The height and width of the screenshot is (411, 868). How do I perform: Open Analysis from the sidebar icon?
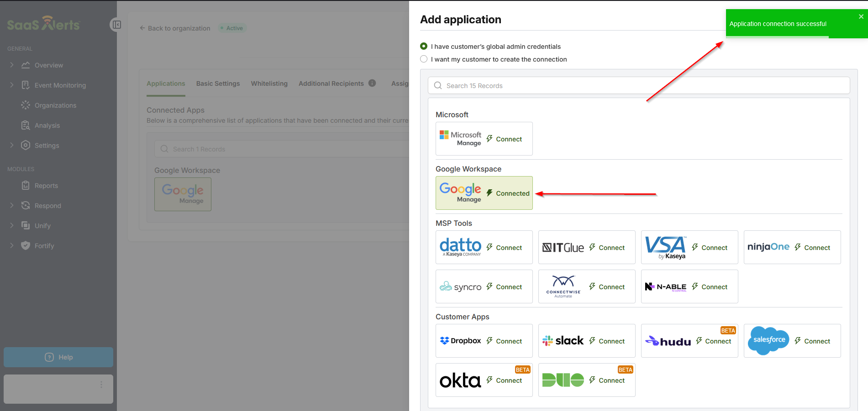[26, 125]
